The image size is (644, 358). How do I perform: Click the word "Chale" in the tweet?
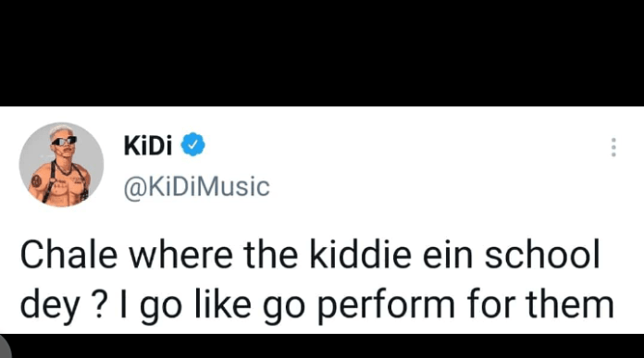pos(69,255)
